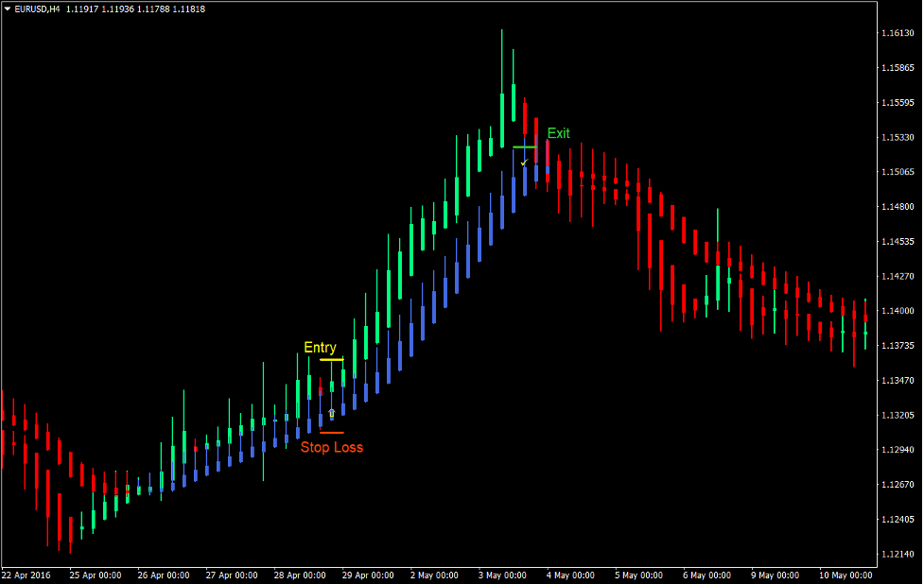Screen dimensions: 924x584
Task: Click the 1.14000 price axis label
Action: [x=898, y=311]
